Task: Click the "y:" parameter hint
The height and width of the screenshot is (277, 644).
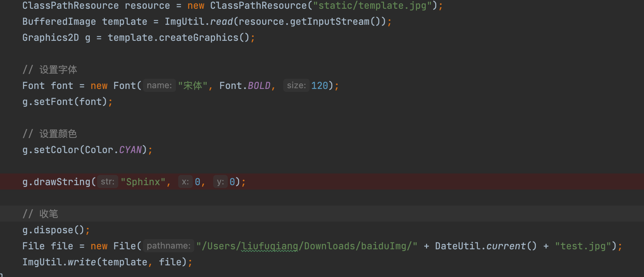Action: coord(221,182)
